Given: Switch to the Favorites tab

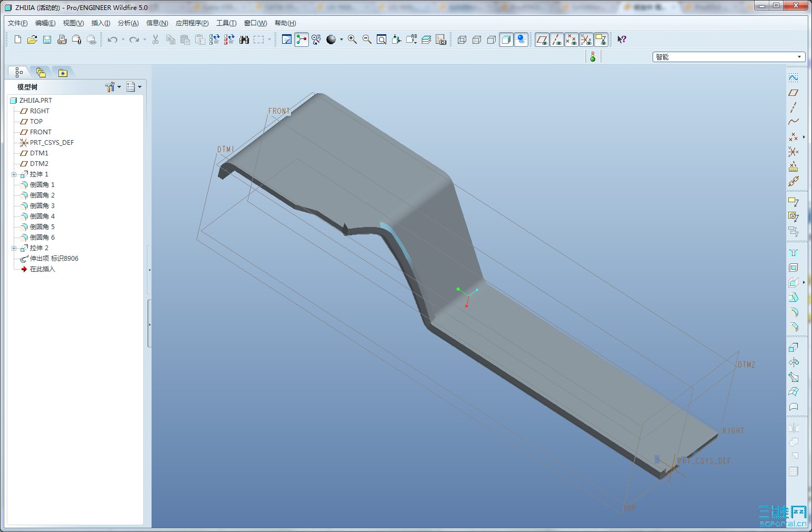Looking at the screenshot, I should (x=63, y=72).
